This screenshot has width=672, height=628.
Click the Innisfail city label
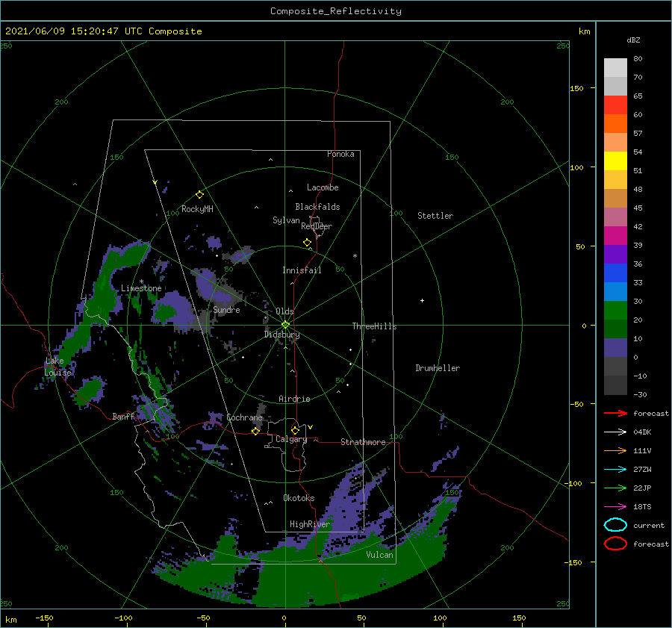click(x=302, y=270)
